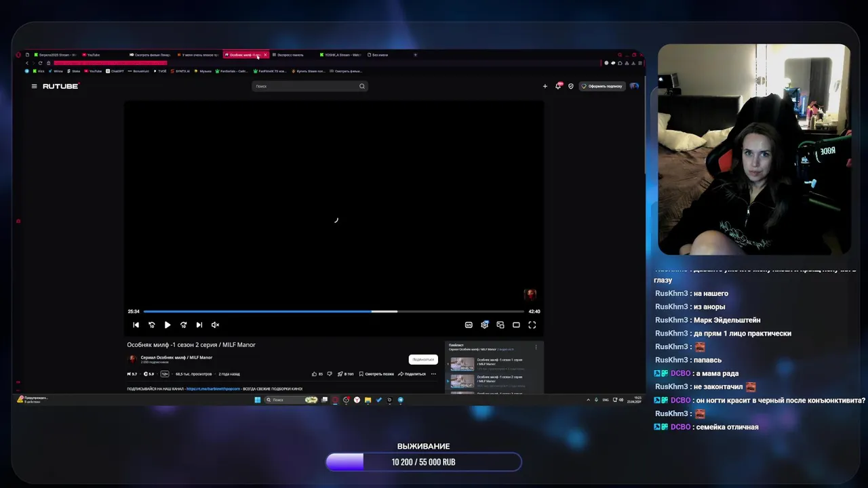Viewport: 868px width, 488px height.
Task: Skip to next video
Action: (x=199, y=325)
